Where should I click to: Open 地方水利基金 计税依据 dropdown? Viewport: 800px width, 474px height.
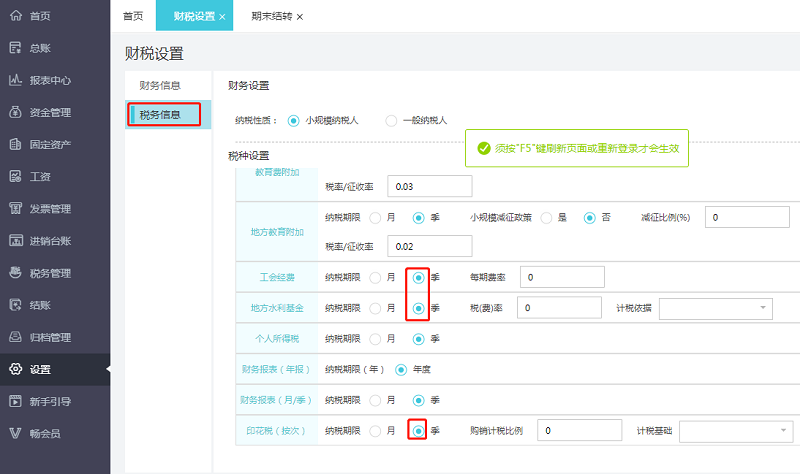[716, 308]
